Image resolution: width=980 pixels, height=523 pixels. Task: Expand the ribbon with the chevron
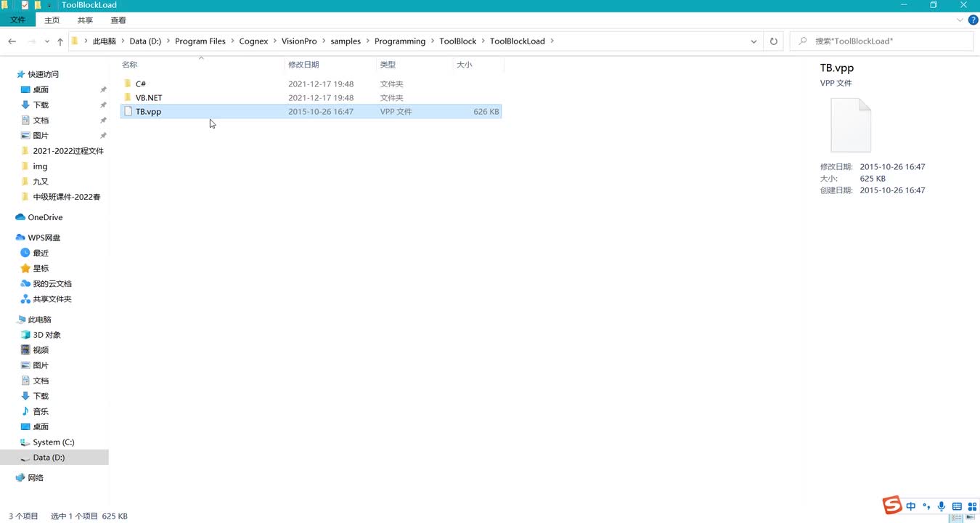pyautogui.click(x=960, y=20)
